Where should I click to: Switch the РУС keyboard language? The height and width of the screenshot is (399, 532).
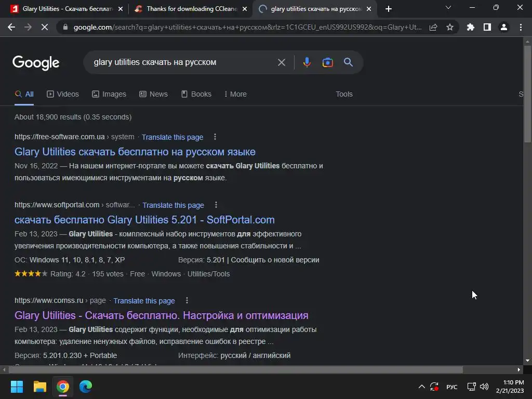coord(451,387)
